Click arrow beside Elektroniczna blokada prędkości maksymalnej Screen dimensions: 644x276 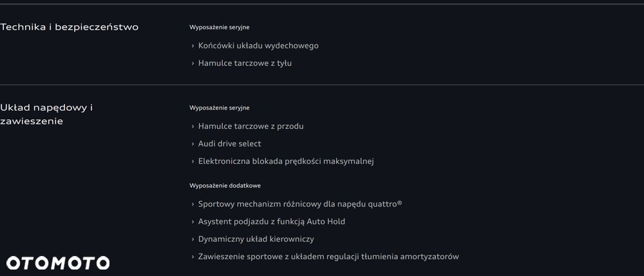[193, 161]
